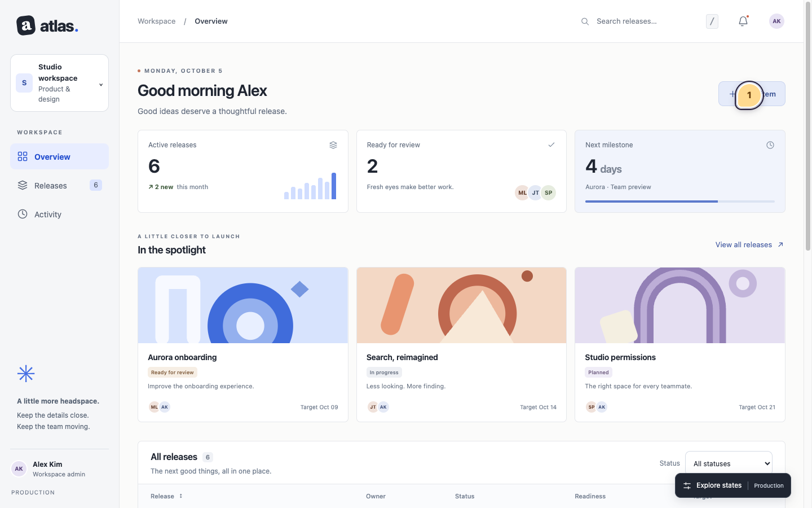This screenshot has width=812, height=508.
Task: Click the Active releases bar chart
Action: coord(310,186)
